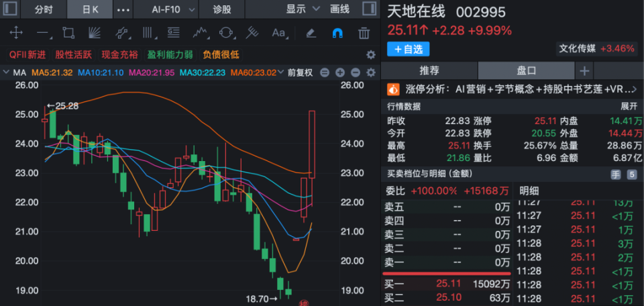Open more chart periods ellipsis
Screen dimensions: 644x306
123,9
